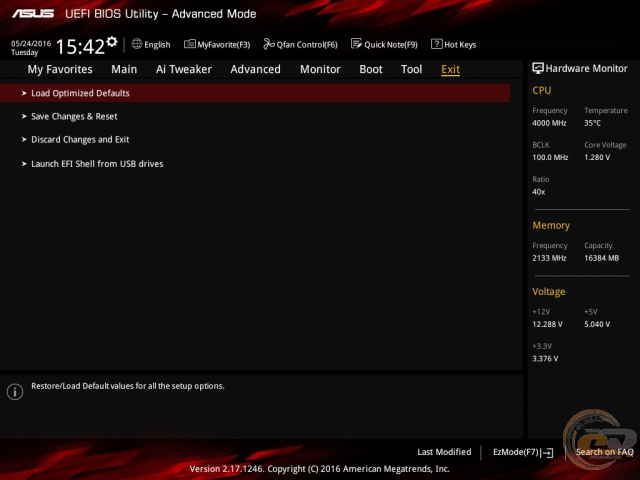This screenshot has width=640, height=480.
Task: Click the Hardware Monitor title text
Action: (587, 69)
